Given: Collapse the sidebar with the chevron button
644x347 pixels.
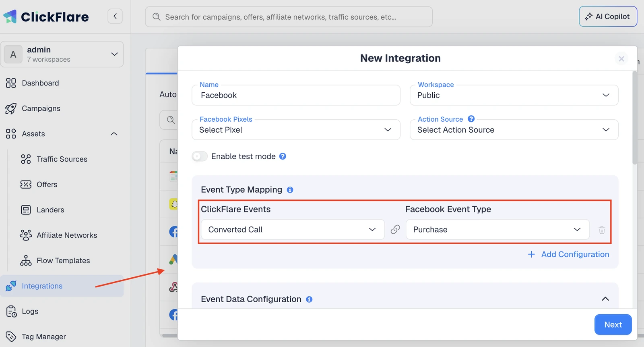Looking at the screenshot, I should (115, 16).
